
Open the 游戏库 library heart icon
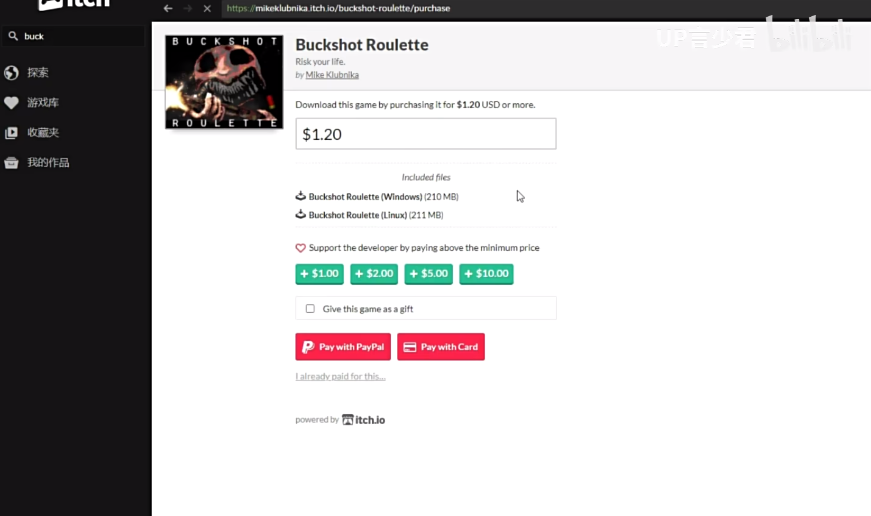[11, 103]
